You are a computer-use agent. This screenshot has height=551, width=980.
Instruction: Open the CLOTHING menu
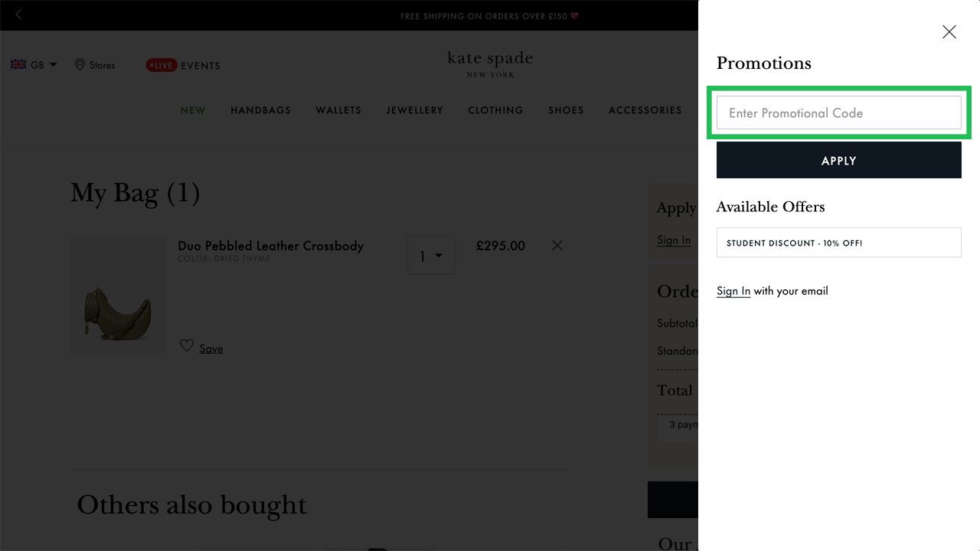point(495,110)
